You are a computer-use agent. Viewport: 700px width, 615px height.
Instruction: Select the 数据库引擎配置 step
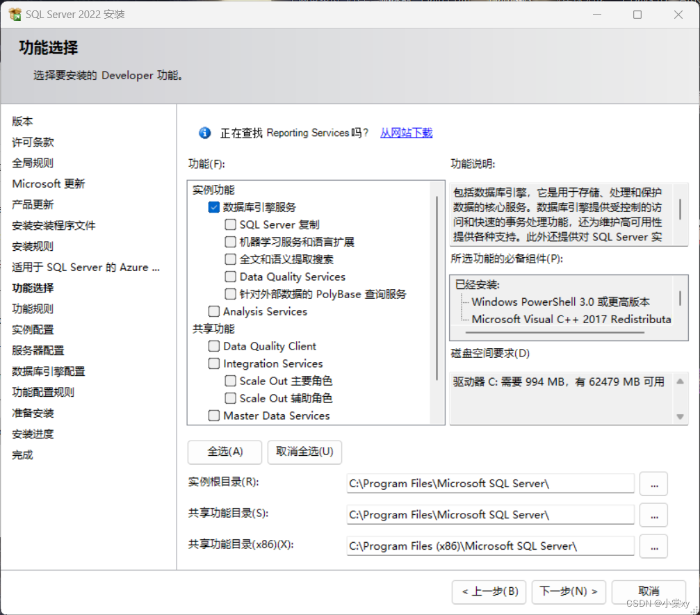coord(49,371)
